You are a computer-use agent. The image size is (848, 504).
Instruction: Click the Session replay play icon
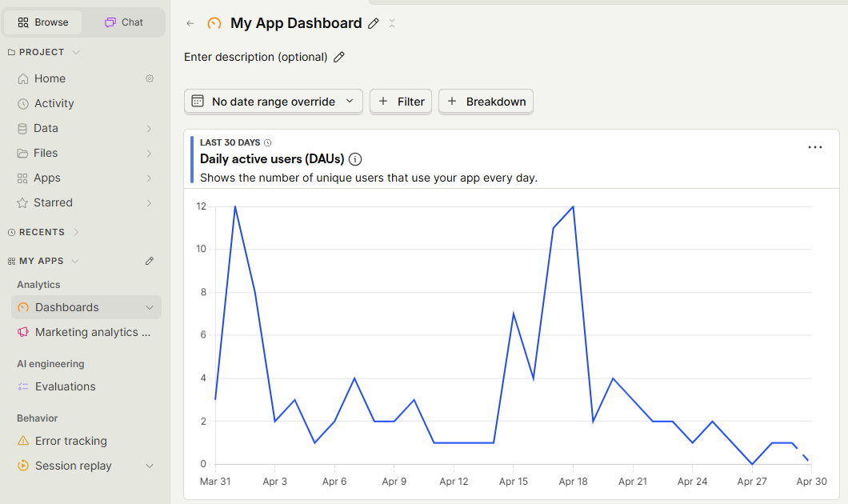point(22,466)
